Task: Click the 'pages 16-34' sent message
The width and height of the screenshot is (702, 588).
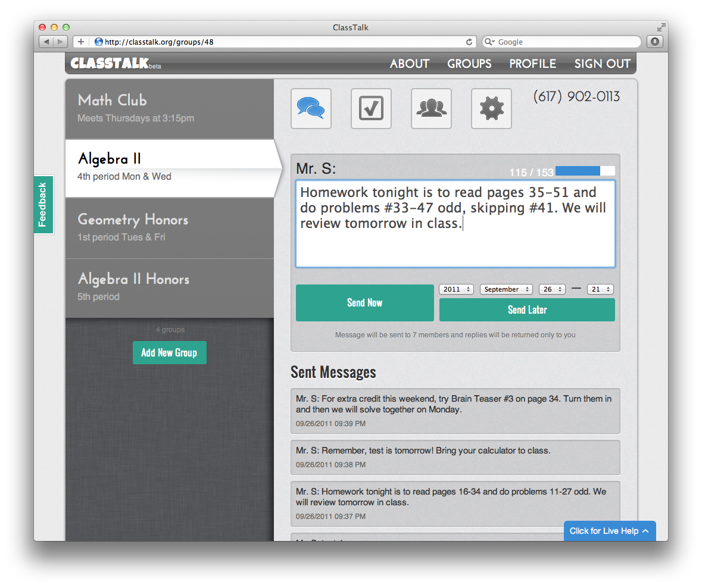Action: click(x=455, y=504)
